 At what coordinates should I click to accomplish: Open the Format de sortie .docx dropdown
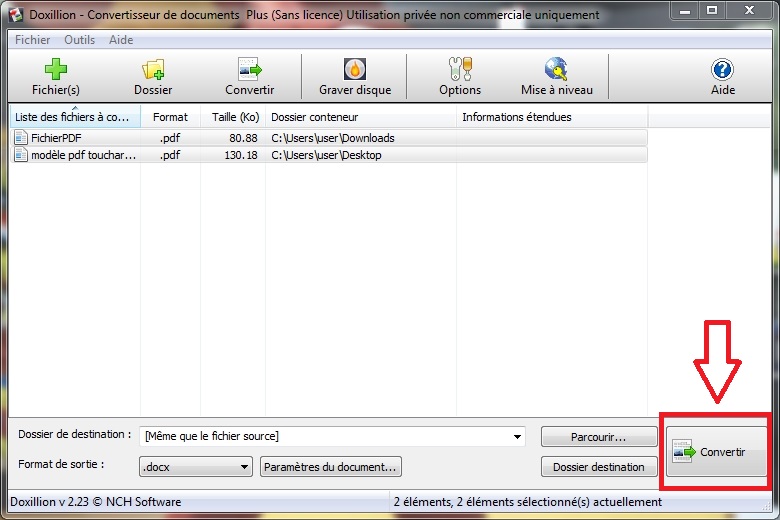[245, 467]
